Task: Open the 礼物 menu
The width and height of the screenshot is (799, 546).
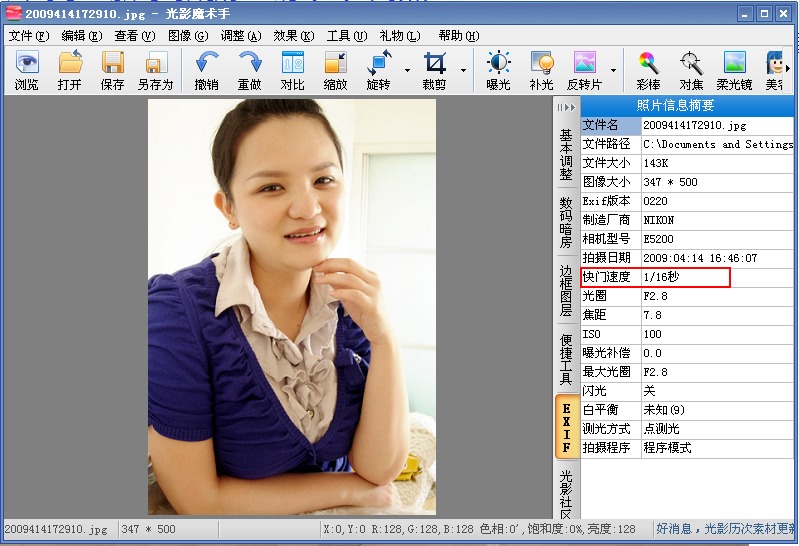Action: click(400, 36)
